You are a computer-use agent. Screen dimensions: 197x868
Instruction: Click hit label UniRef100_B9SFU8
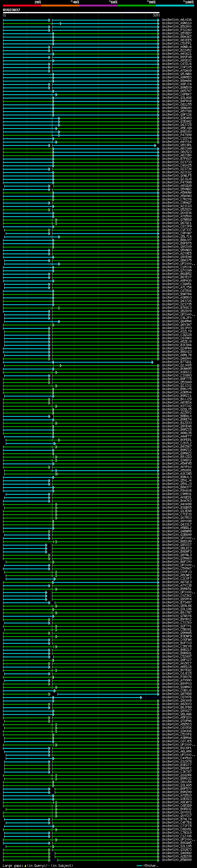(x=177, y=57)
